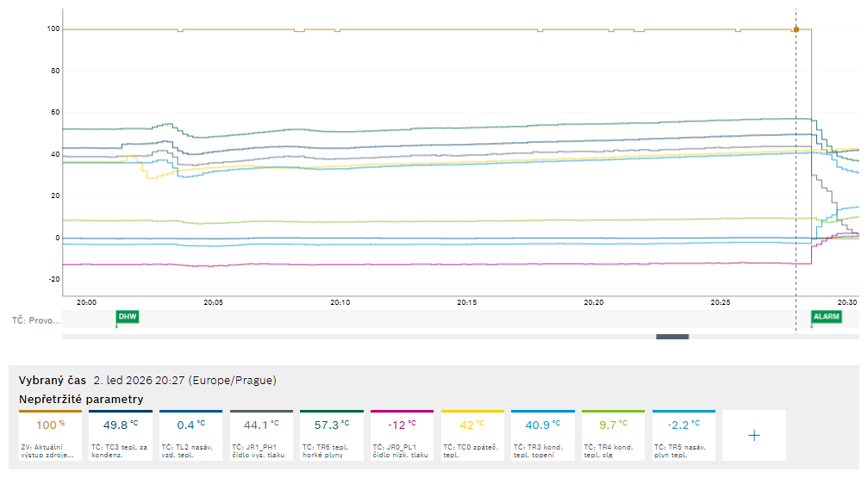Image resolution: width=868 pixels, height=478 pixels.
Task: Open the TR3 kond. tepl. topení card
Action: [x=543, y=435]
